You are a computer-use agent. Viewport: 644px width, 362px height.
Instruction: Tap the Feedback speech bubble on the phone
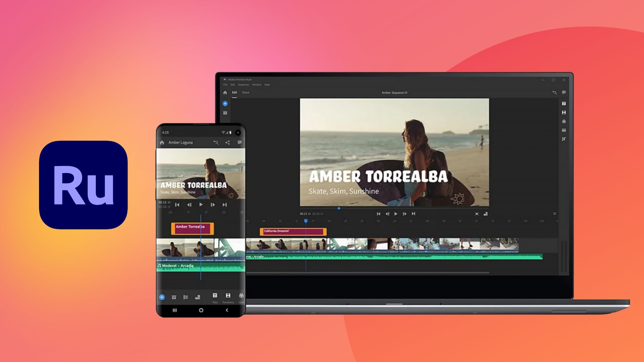pos(239,143)
